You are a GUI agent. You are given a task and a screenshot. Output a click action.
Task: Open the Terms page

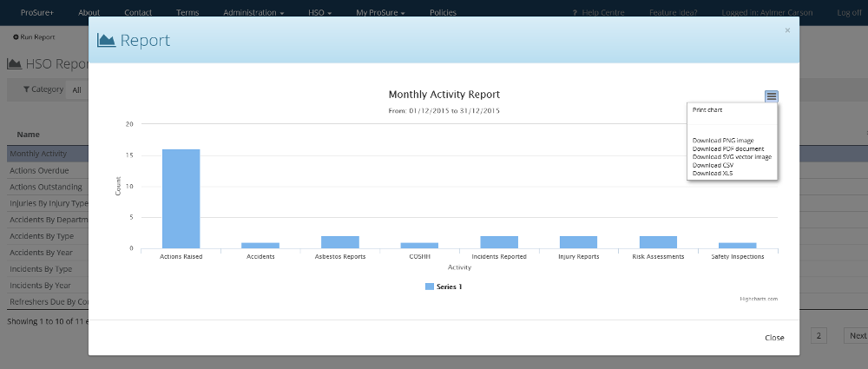coord(187,13)
